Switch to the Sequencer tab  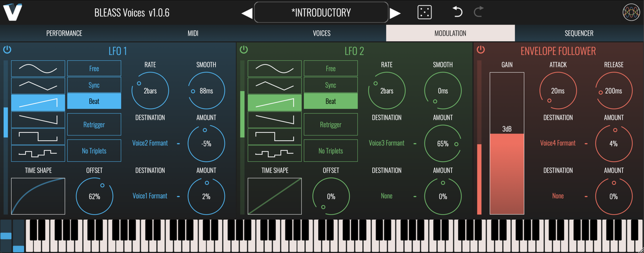(579, 33)
